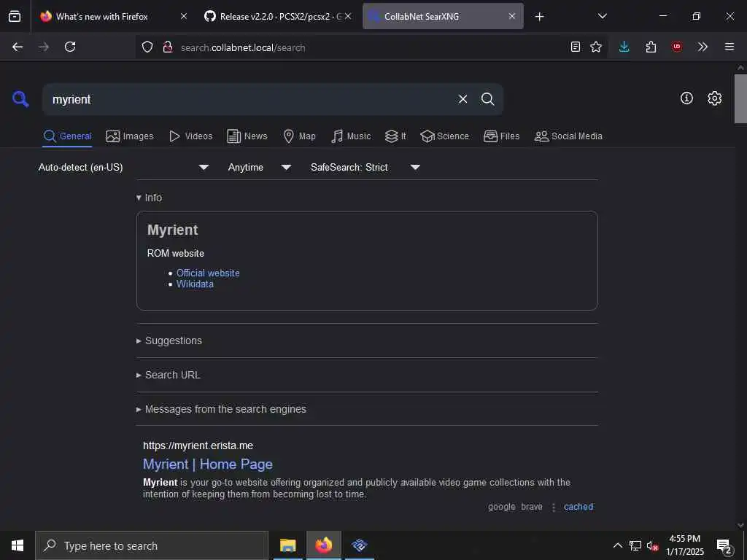Viewport: 747px width, 560px height.
Task: Click the SearXNG magnifier logo beside the search box
Action: pos(20,99)
